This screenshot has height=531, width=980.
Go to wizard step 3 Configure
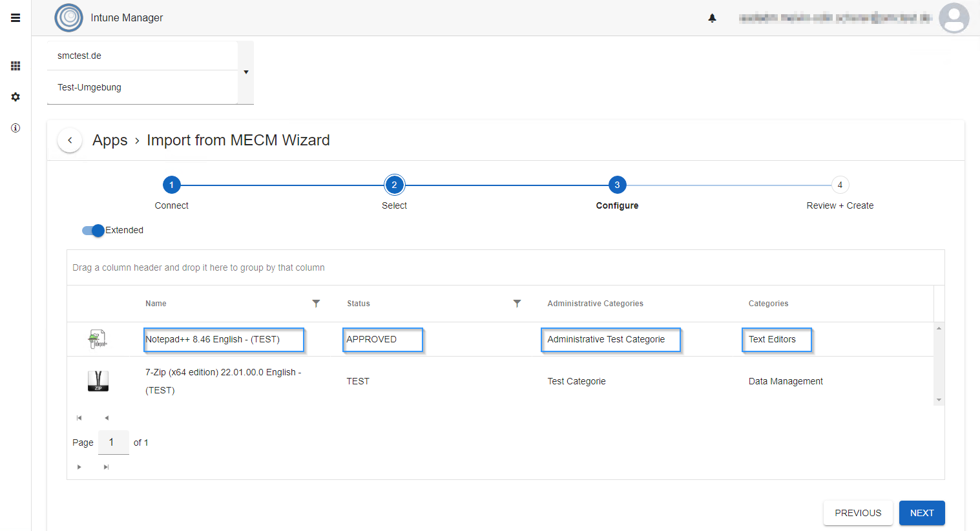point(617,185)
